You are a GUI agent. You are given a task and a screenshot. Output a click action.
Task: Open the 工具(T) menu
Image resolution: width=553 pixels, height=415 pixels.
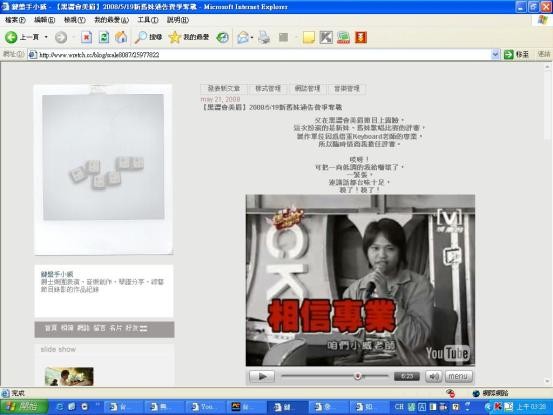pos(148,20)
